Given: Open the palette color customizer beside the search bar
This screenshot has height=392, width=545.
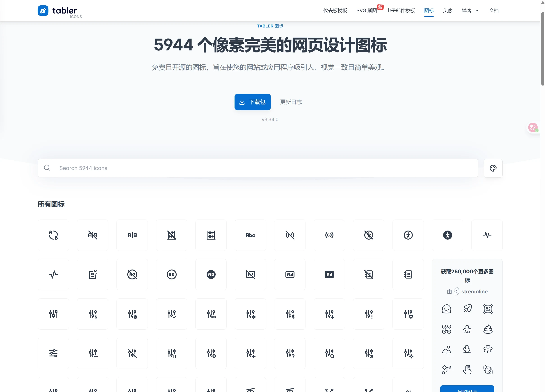Looking at the screenshot, I should (x=493, y=168).
